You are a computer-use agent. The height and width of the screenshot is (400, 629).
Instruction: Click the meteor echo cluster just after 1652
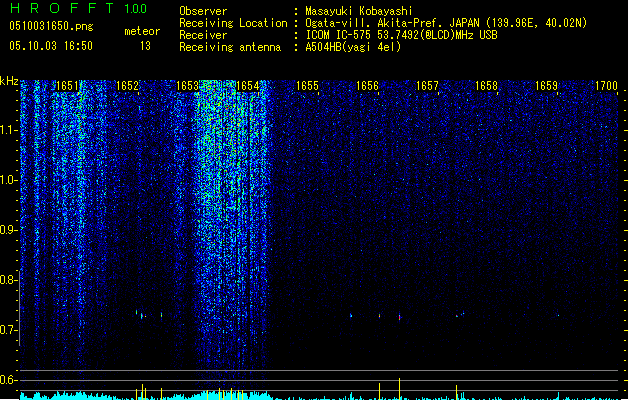pyautogui.click(x=141, y=315)
